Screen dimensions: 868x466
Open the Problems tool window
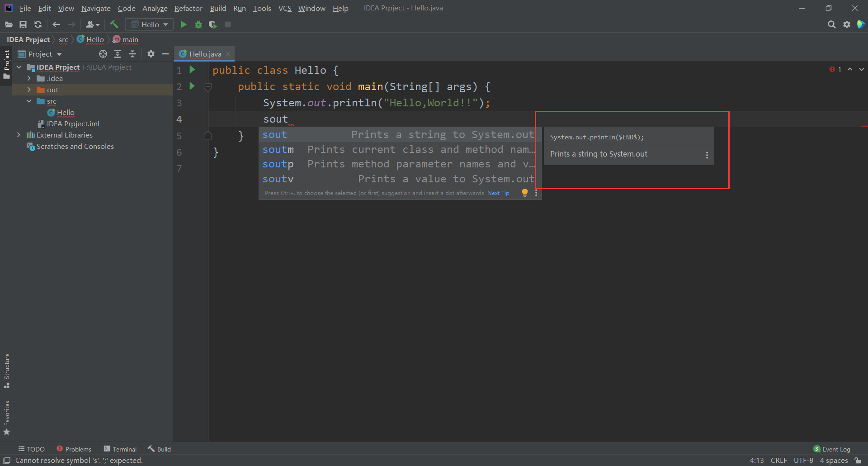74,449
